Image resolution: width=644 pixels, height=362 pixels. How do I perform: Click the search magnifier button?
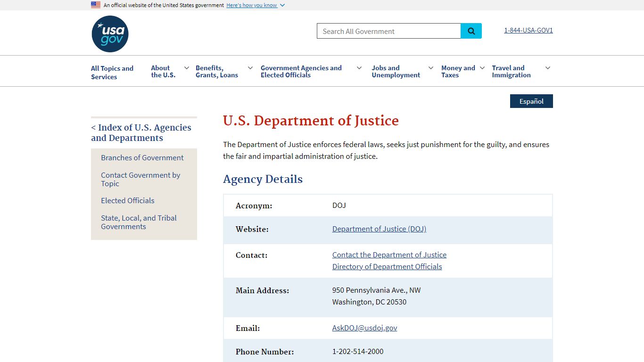[x=471, y=31]
